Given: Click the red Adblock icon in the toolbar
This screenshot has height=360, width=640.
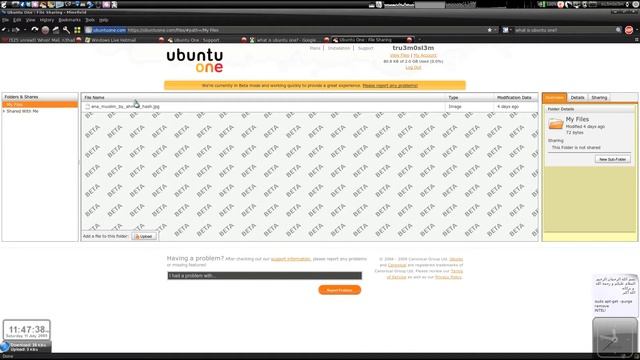Looking at the screenshot, I should [629, 30].
